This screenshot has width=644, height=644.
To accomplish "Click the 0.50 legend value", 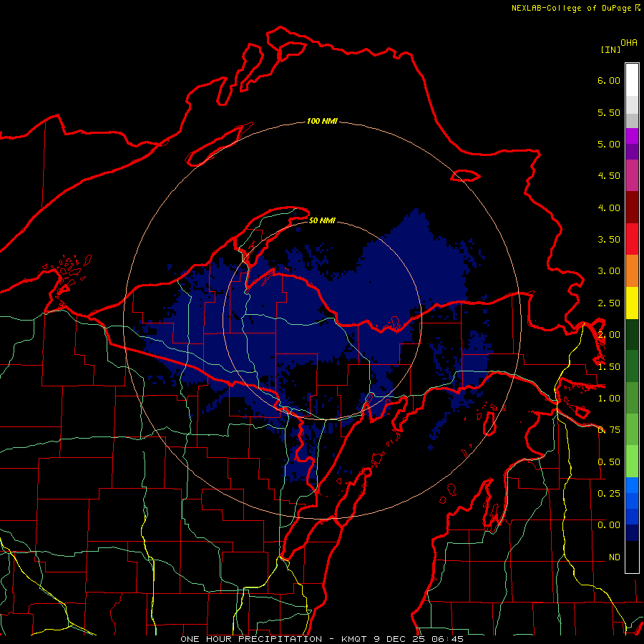I will click(x=609, y=462).
